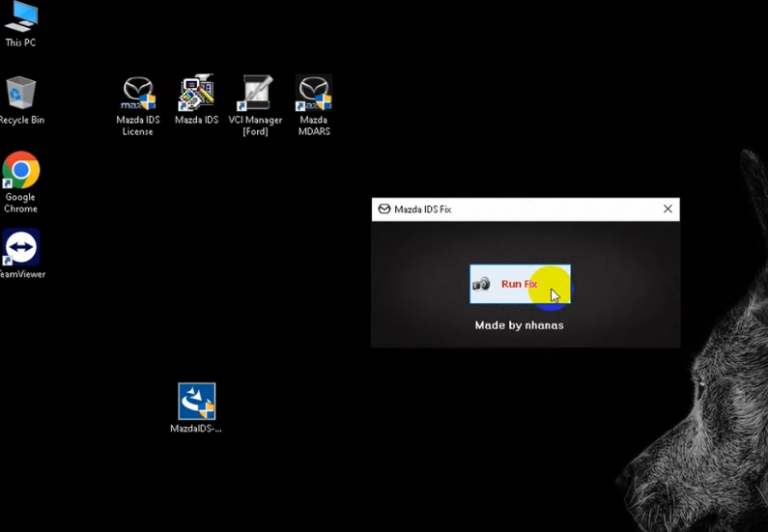
Task: Click the 'Mazda MDARS' caption text
Action: [314, 125]
